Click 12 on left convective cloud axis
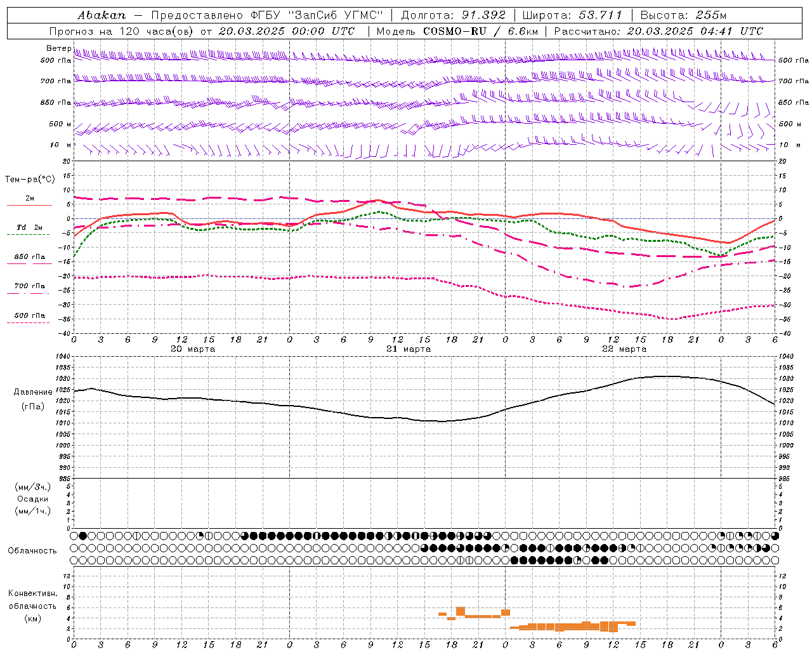Viewport: 812px width, 650px height. click(x=67, y=576)
